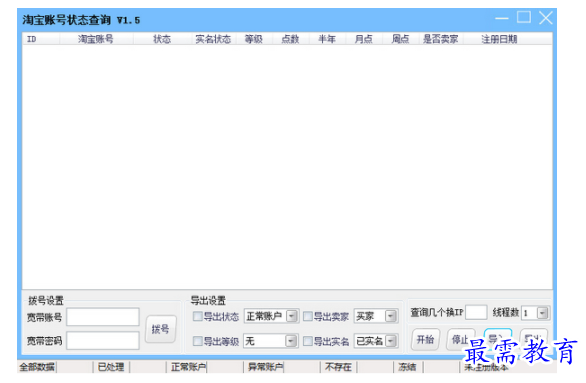The width and height of the screenshot is (586, 383).
Task: Toggle the 导出卖家 checkbox
Action: point(308,316)
